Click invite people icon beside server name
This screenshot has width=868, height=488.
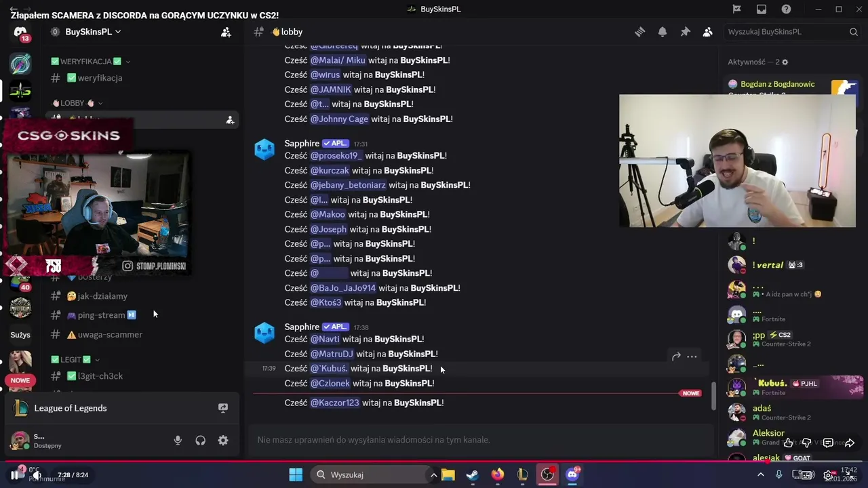(x=226, y=32)
